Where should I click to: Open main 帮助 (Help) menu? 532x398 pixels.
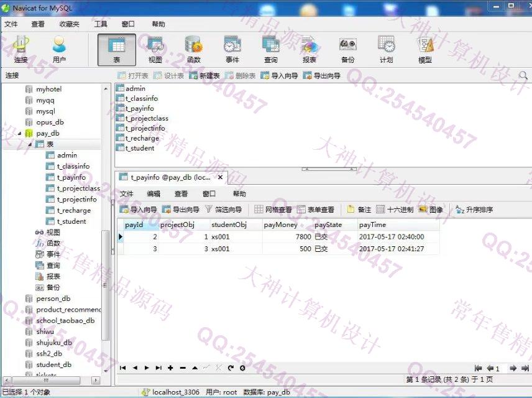tap(158, 24)
